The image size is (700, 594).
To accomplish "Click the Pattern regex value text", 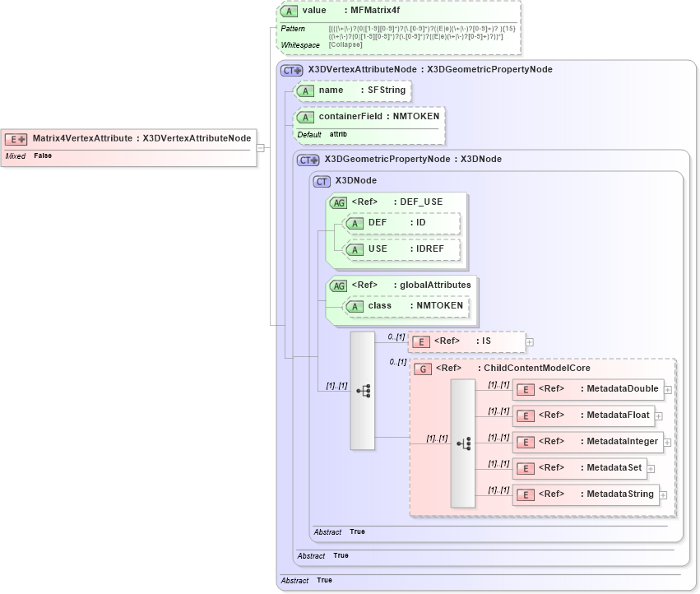I will pyautogui.click(x=422, y=33).
